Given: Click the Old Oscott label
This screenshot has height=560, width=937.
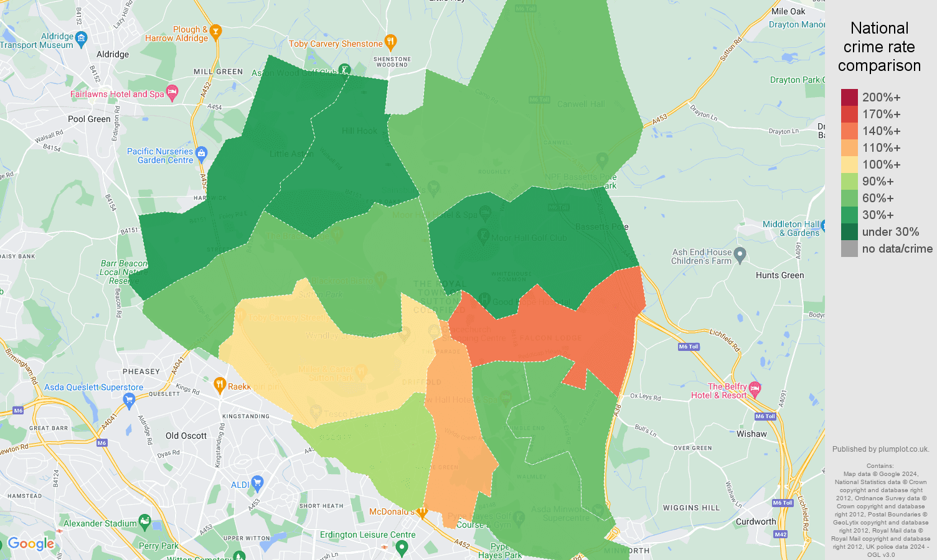Looking at the screenshot, I should pos(186,436).
